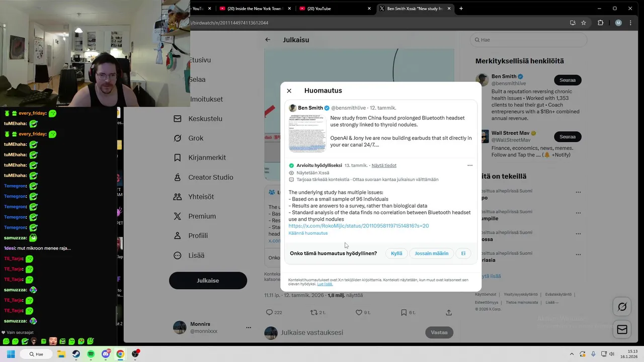Open Grok in the sidebar
The height and width of the screenshot is (362, 644).
188,138
